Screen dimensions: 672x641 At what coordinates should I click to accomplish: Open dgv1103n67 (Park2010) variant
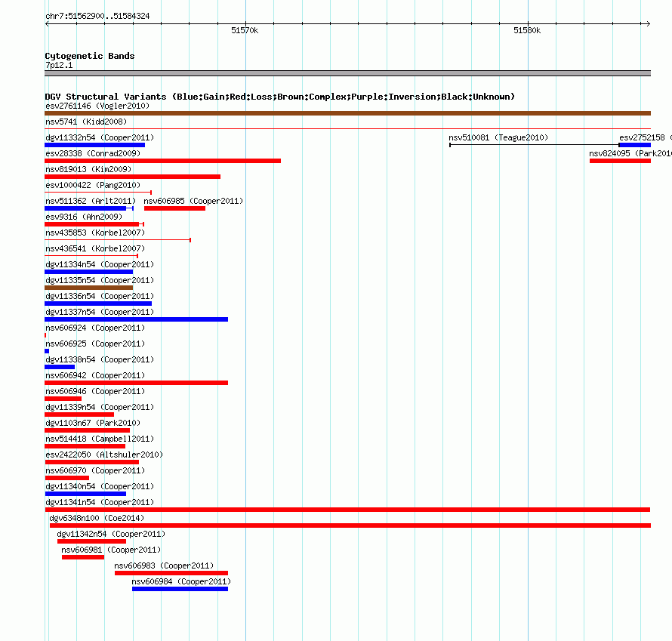coord(93,423)
